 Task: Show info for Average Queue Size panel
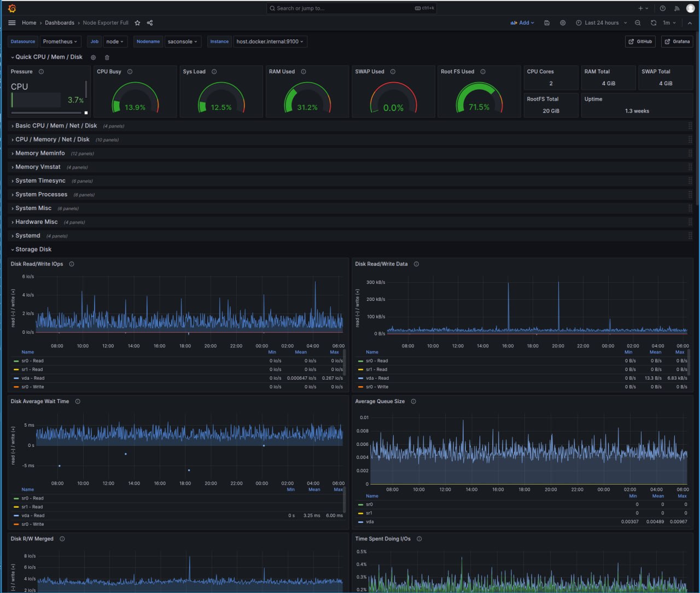[413, 402]
